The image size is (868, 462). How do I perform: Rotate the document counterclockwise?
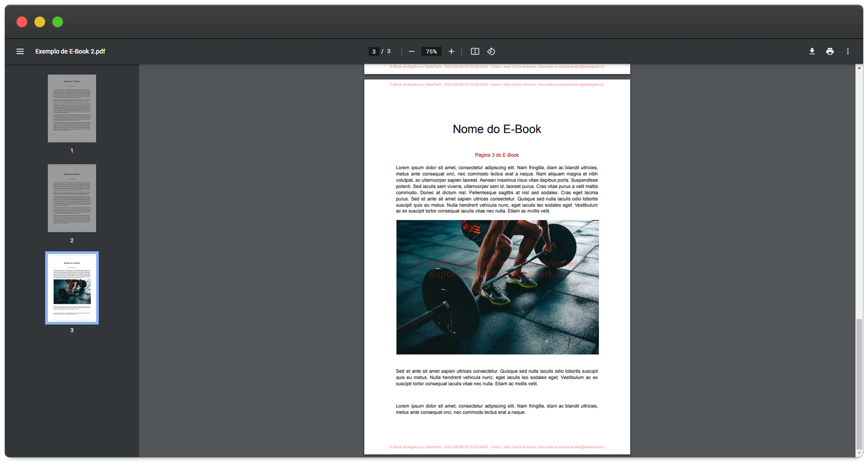tap(491, 52)
